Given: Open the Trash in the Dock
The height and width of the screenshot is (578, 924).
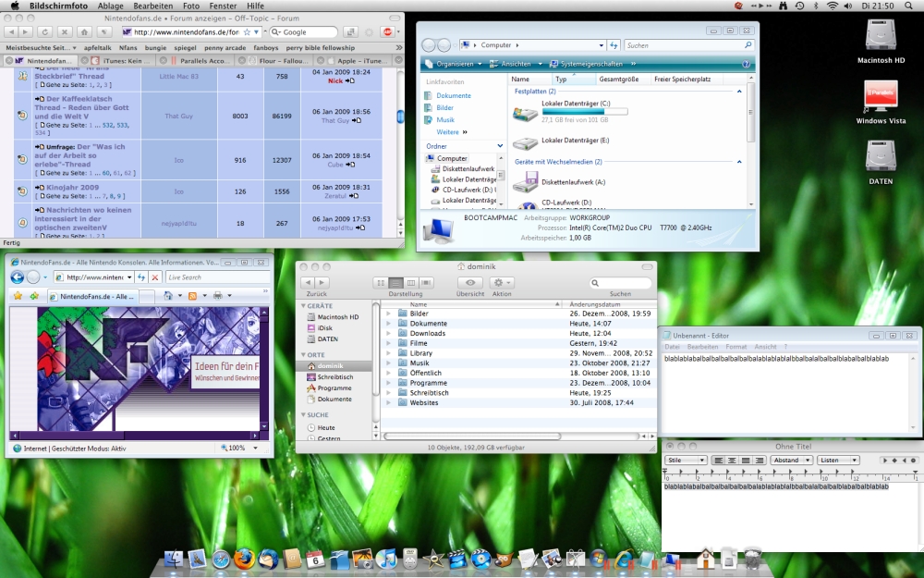Looking at the screenshot, I should pos(752,558).
